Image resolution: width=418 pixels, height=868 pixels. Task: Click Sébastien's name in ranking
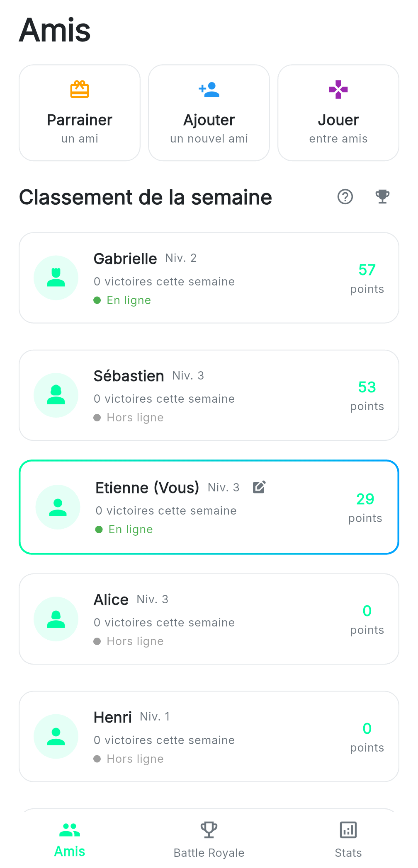coord(129,376)
